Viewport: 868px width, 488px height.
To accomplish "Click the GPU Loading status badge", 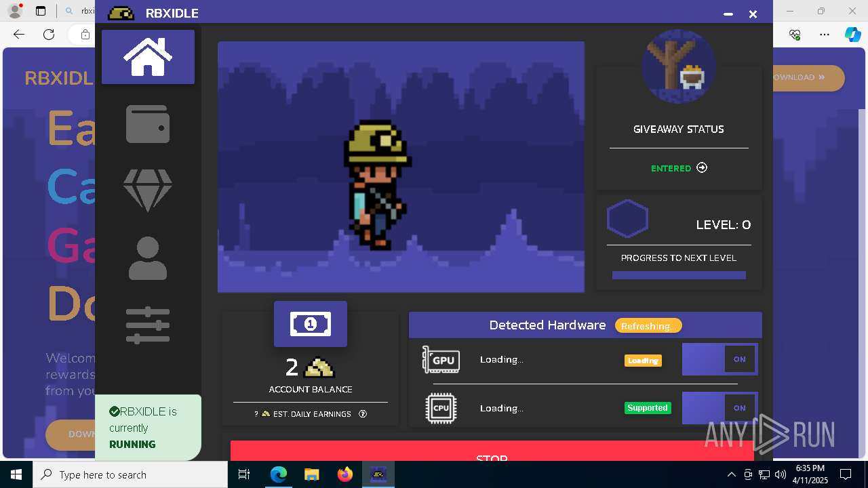I will click(x=643, y=361).
